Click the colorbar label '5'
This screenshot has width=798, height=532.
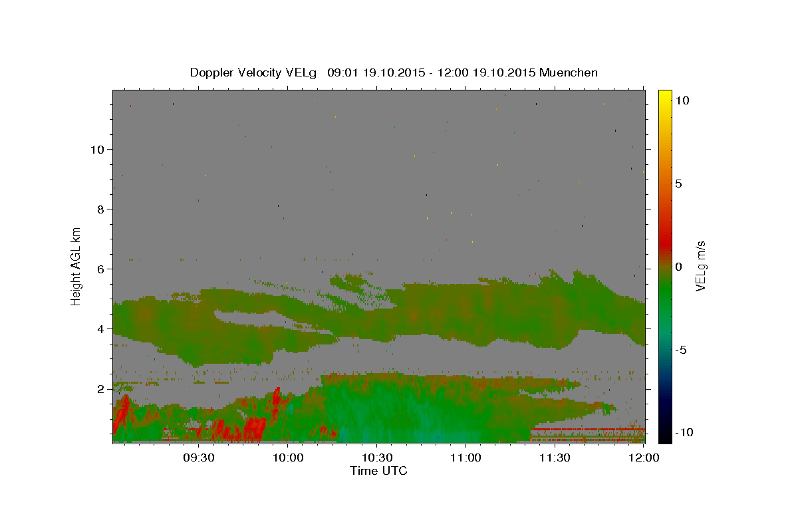tap(678, 184)
